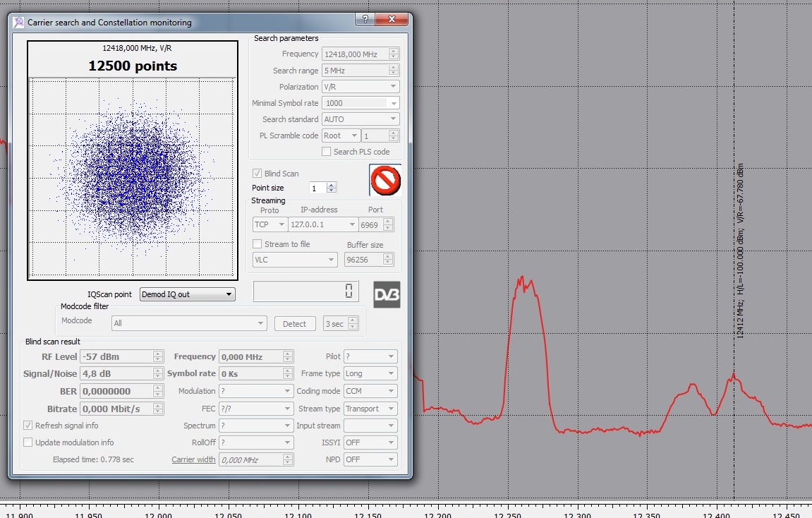
Task: Enable the Stream to file checkbox
Action: (x=257, y=244)
